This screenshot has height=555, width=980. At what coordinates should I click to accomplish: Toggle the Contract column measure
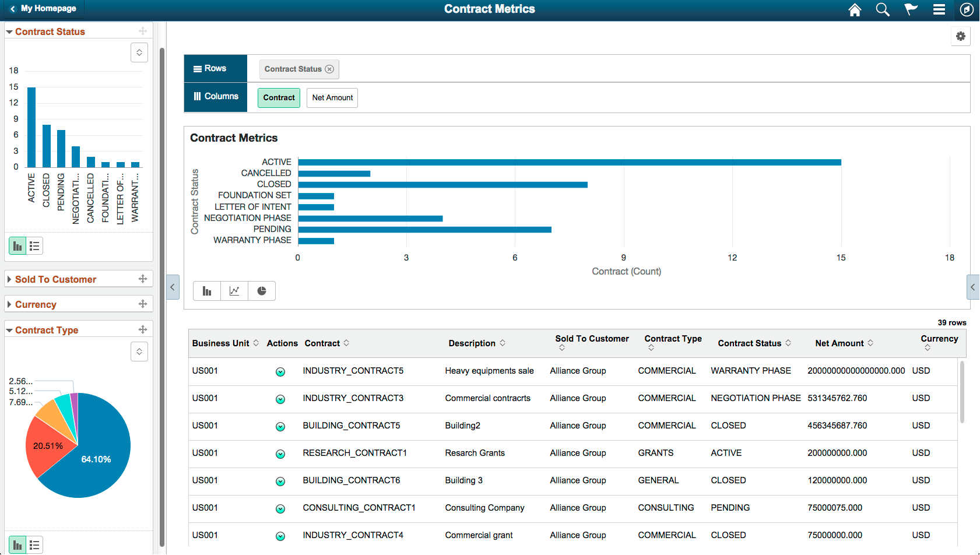click(279, 98)
